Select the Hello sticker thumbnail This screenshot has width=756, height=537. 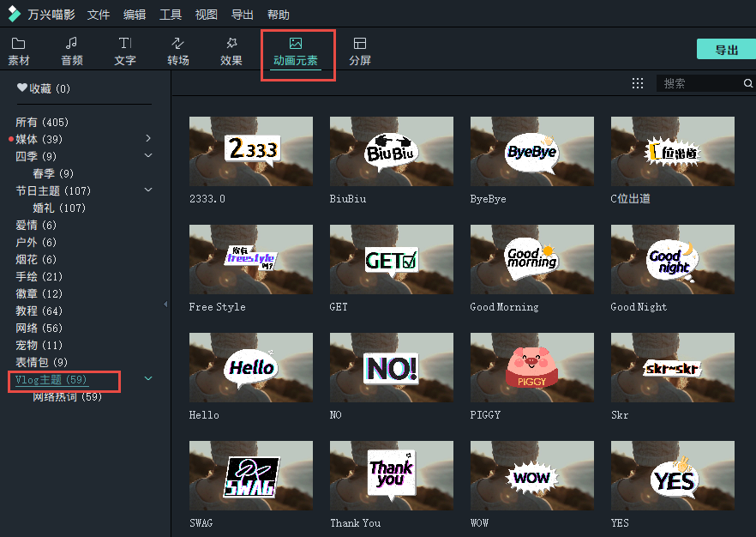pos(250,367)
